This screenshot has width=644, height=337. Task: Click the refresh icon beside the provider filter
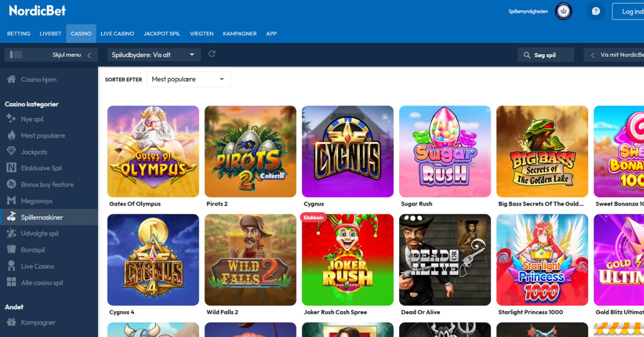212,54
